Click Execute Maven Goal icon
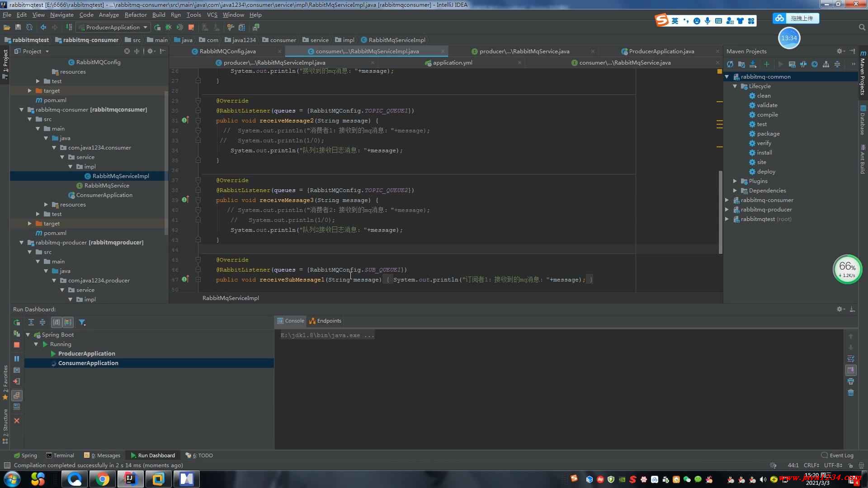Image resolution: width=868 pixels, height=488 pixels. tap(792, 64)
